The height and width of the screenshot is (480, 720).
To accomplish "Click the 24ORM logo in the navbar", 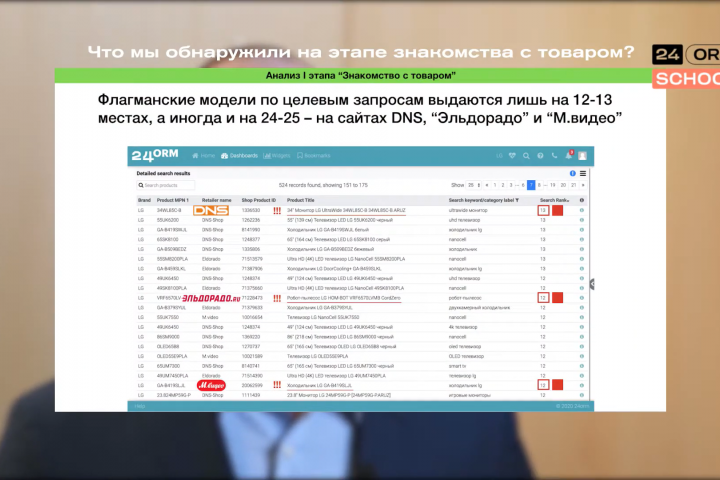I will pyautogui.click(x=155, y=155).
